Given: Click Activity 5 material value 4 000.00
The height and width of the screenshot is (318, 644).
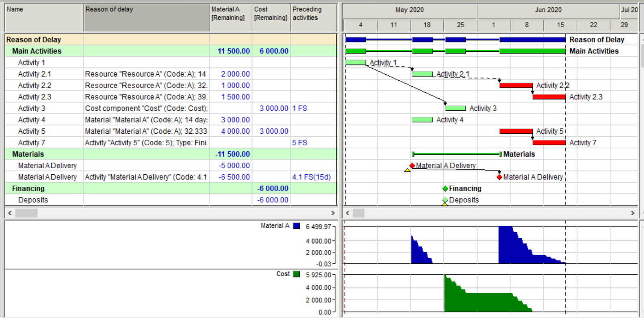Looking at the screenshot, I should (231, 131).
